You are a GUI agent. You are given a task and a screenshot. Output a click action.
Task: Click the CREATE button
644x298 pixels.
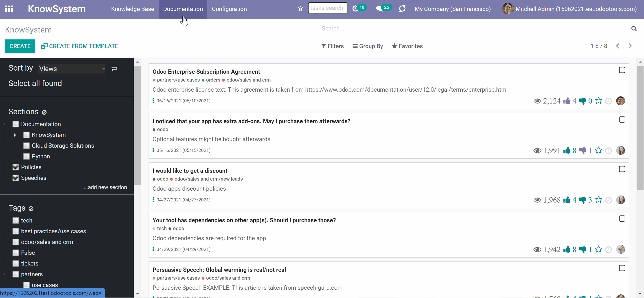pos(20,46)
